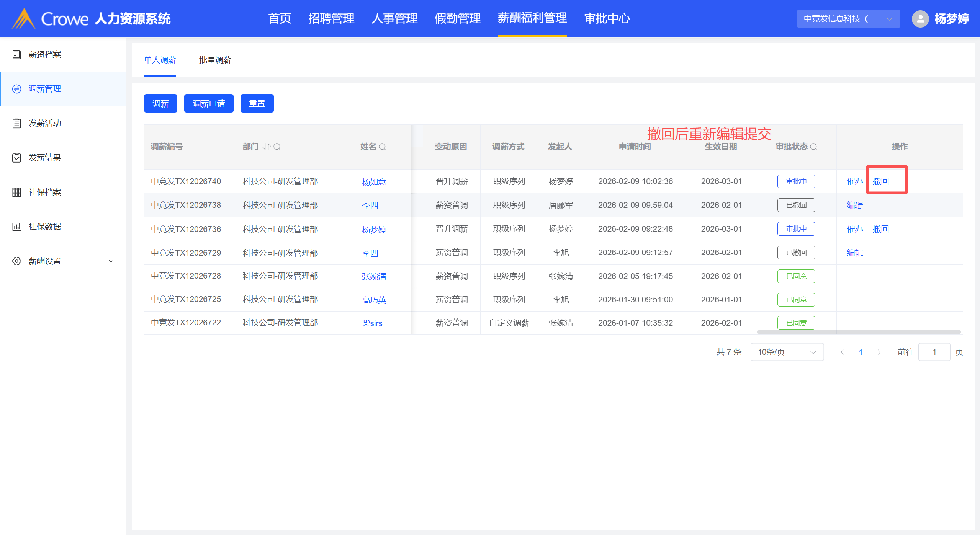Click the search icon beside 审批状态 header

(x=814, y=147)
